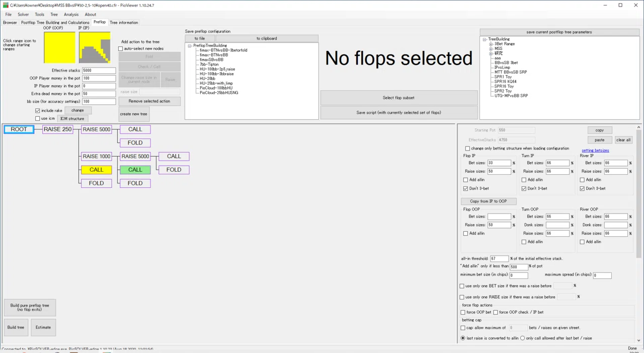
Task: Open the setting betsizes link
Action: [x=595, y=151]
